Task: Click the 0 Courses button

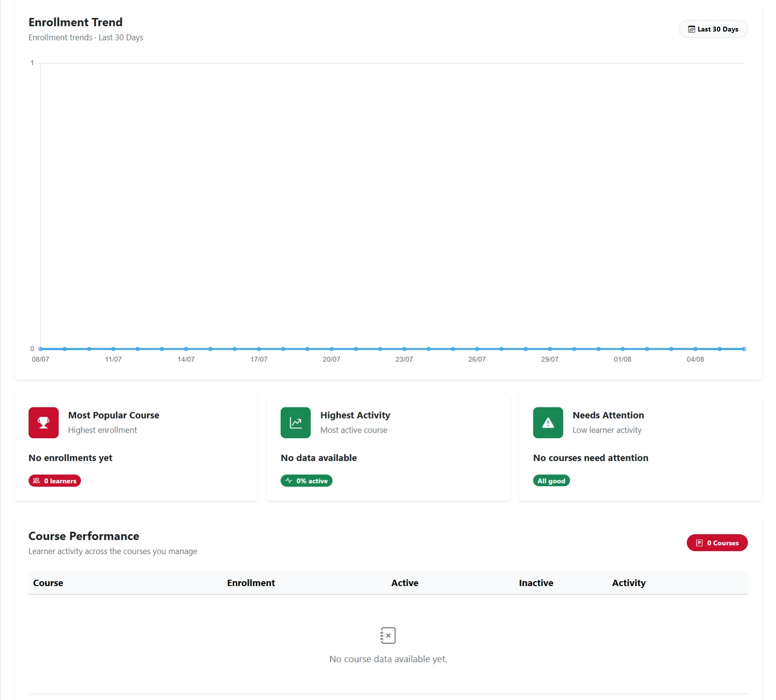Action: (x=717, y=543)
